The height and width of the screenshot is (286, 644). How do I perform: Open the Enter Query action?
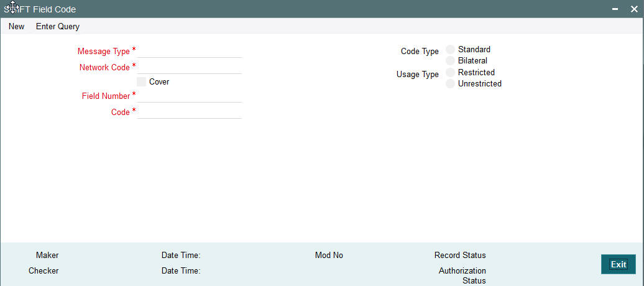click(58, 27)
